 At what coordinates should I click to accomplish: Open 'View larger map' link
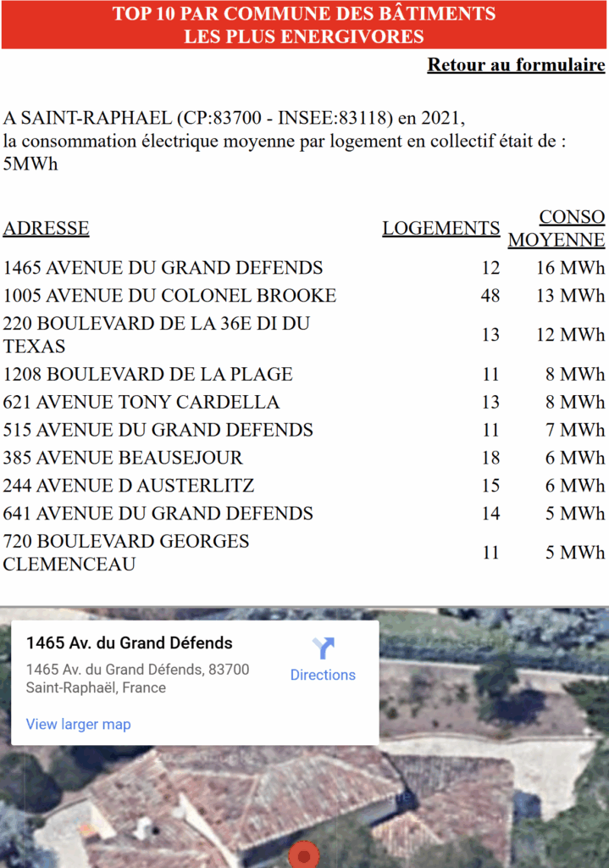click(79, 724)
